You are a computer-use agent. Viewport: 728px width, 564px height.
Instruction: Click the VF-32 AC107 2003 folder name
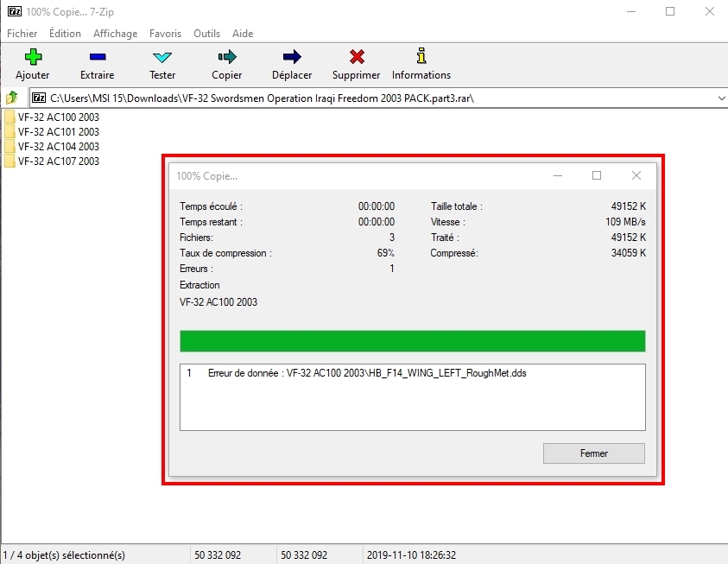[x=59, y=161]
